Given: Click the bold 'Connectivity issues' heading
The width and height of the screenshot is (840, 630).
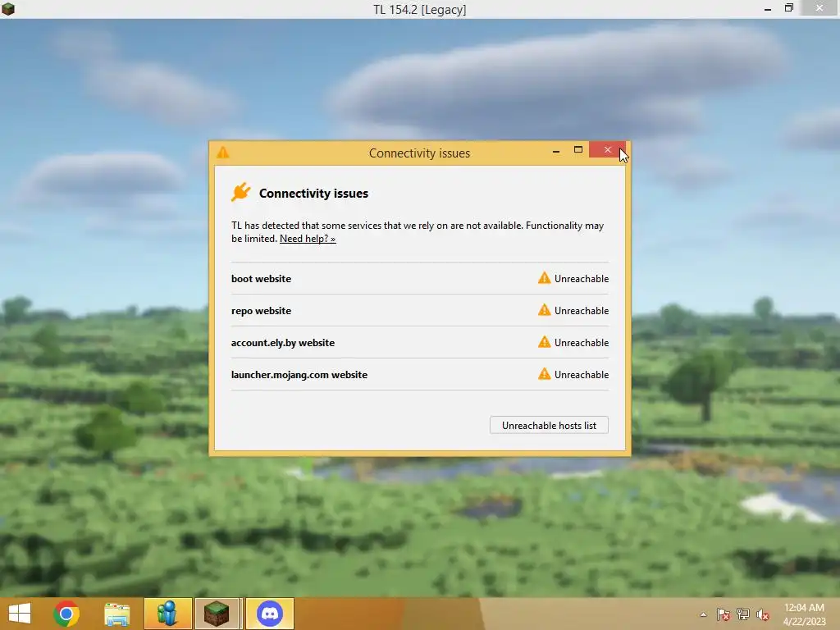Looking at the screenshot, I should tap(313, 194).
